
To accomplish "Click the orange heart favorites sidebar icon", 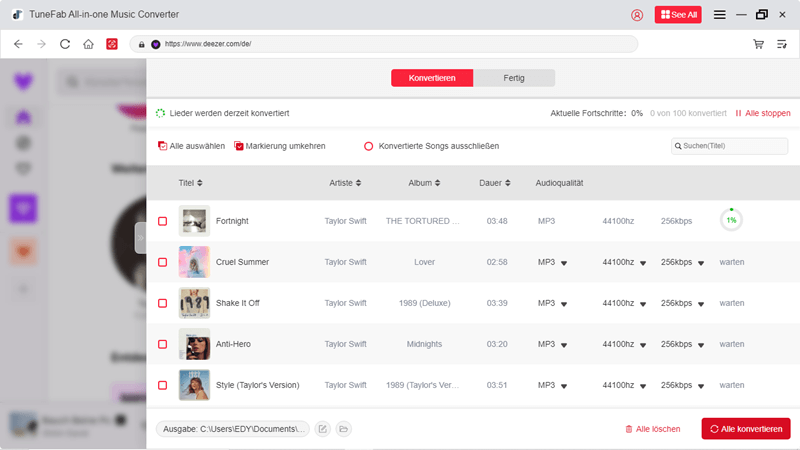I will (23, 251).
